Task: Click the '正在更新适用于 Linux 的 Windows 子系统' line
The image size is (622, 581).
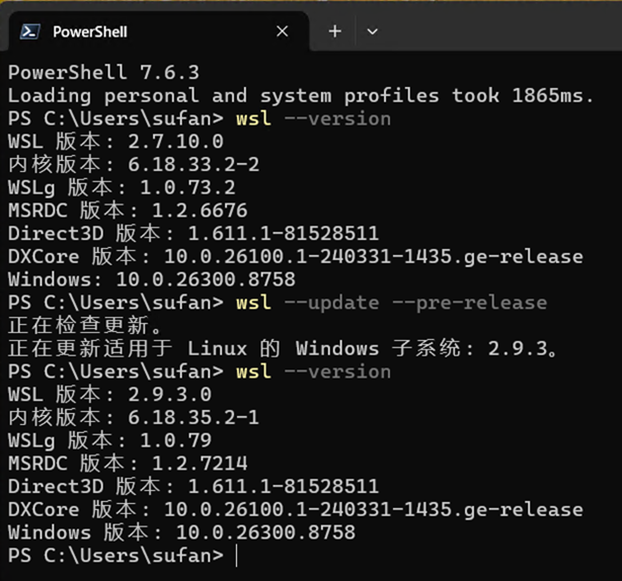Action: click(x=282, y=349)
